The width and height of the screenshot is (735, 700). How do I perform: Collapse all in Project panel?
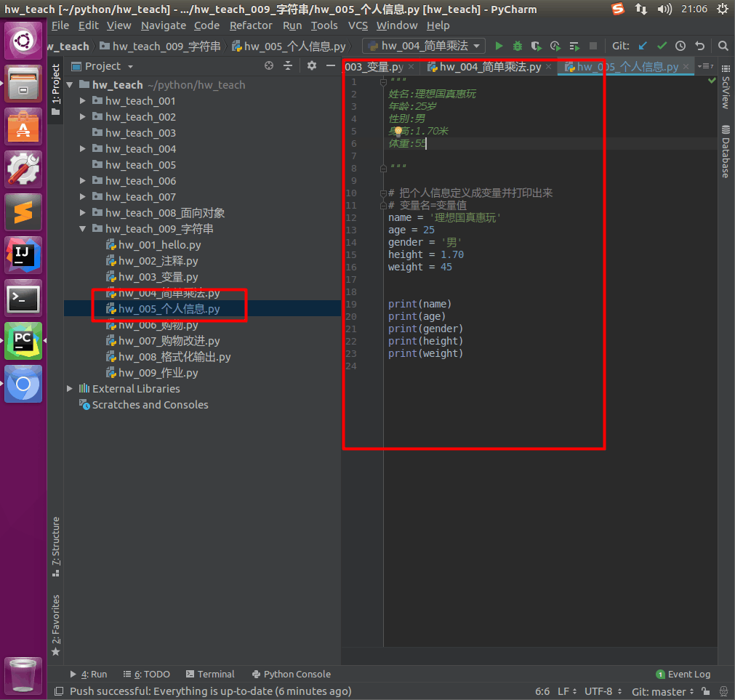tap(288, 66)
